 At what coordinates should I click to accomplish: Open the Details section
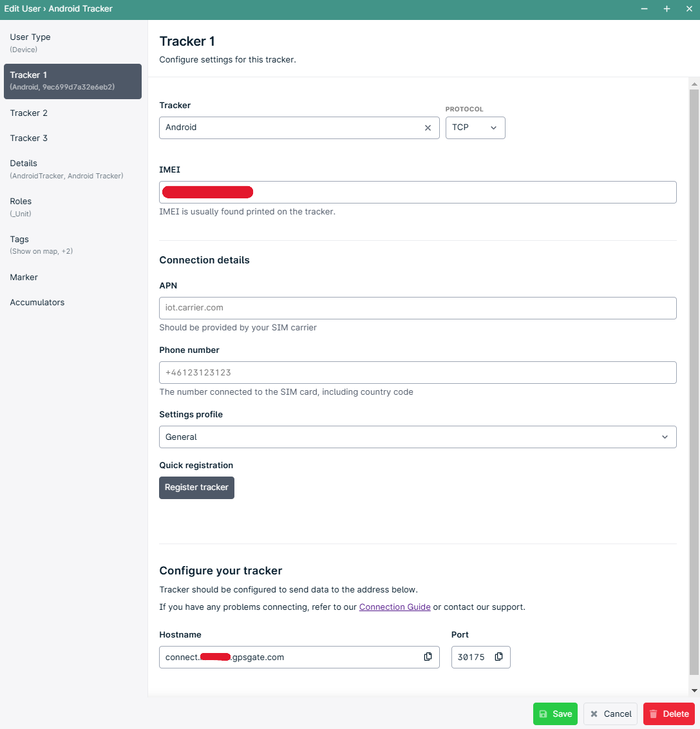pyautogui.click(x=73, y=169)
